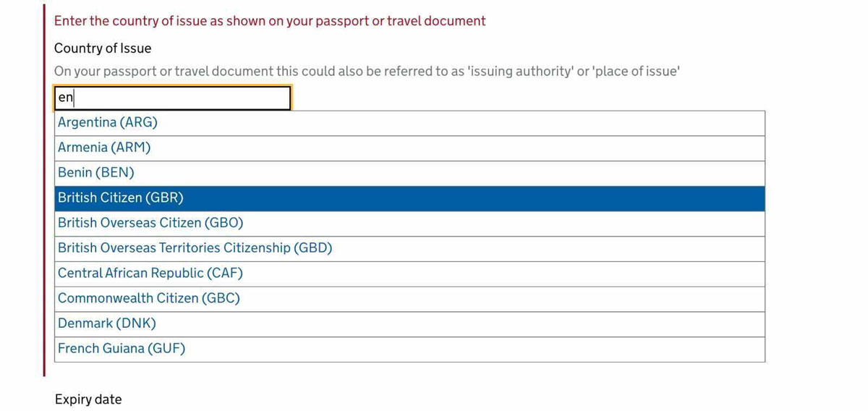Viewport: 868px width, 411px height.
Task: Choose British Overseas Citizen (GBO)
Action: [x=150, y=223]
